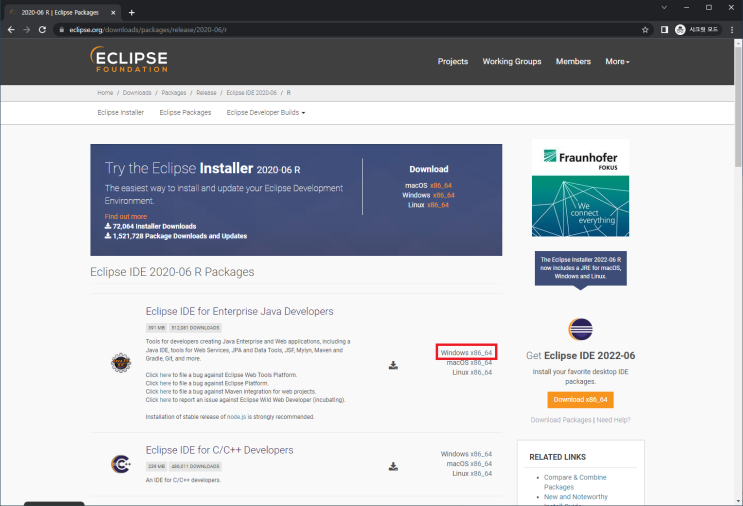Open a new browser tab
Viewport: 743px width, 506px height.
(132, 12)
